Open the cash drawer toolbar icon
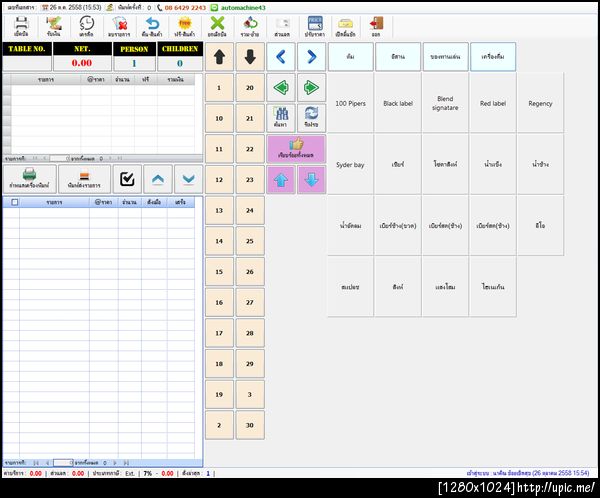This screenshot has height=498, width=600. pyautogui.click(x=345, y=26)
